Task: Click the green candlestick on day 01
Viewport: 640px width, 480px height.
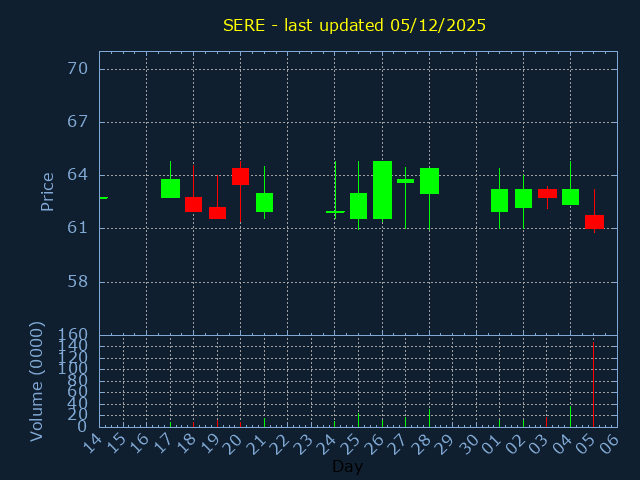Action: [499, 200]
